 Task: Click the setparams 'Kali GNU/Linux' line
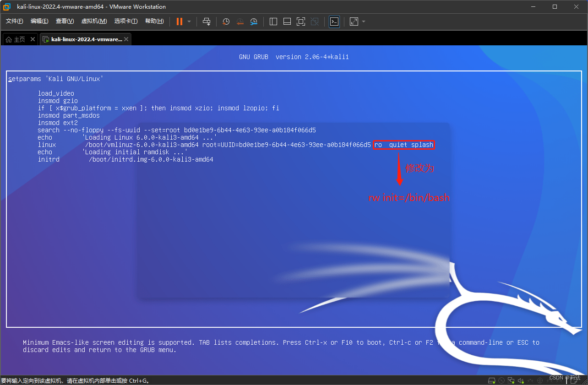coord(55,79)
